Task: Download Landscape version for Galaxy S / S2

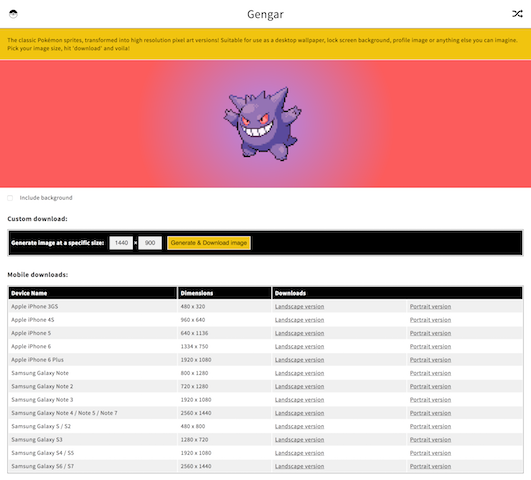Action: click(x=299, y=426)
